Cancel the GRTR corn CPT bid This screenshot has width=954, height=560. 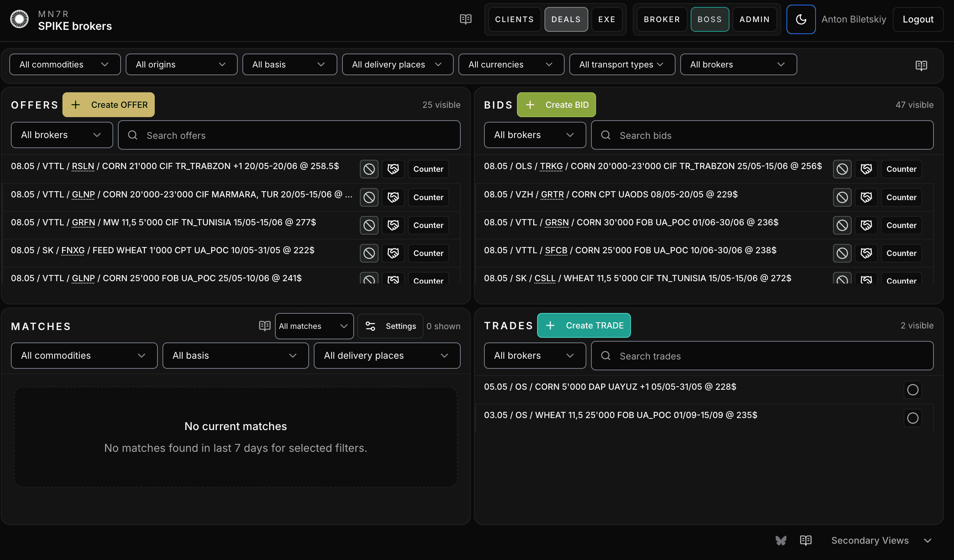[x=842, y=197]
